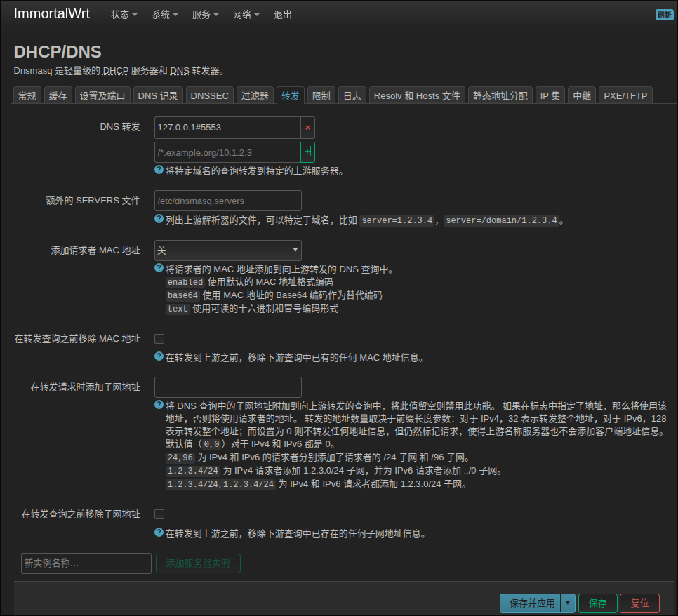Click the 刷新 refresh badge
The image size is (678, 616).
point(664,15)
